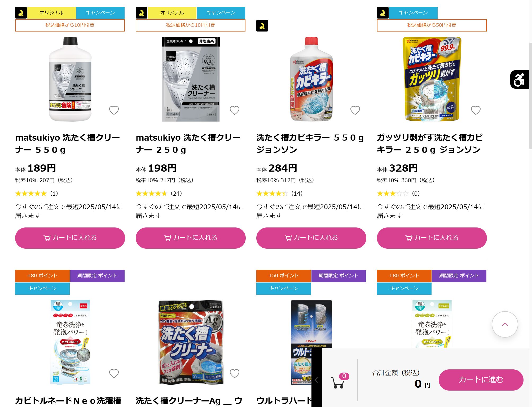Open matsukiyo 洗たく槽クリーナー 250g title link
The height and width of the screenshot is (407, 532).
pyautogui.click(x=188, y=144)
